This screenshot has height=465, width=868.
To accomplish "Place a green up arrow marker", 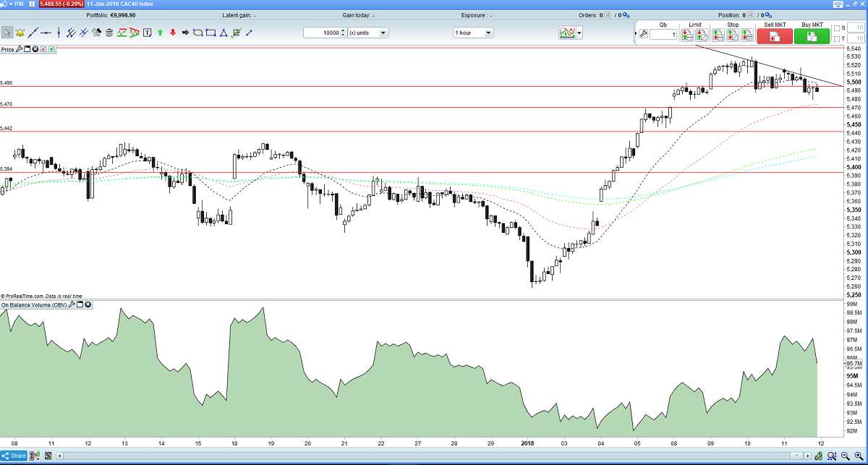I will coord(160,33).
